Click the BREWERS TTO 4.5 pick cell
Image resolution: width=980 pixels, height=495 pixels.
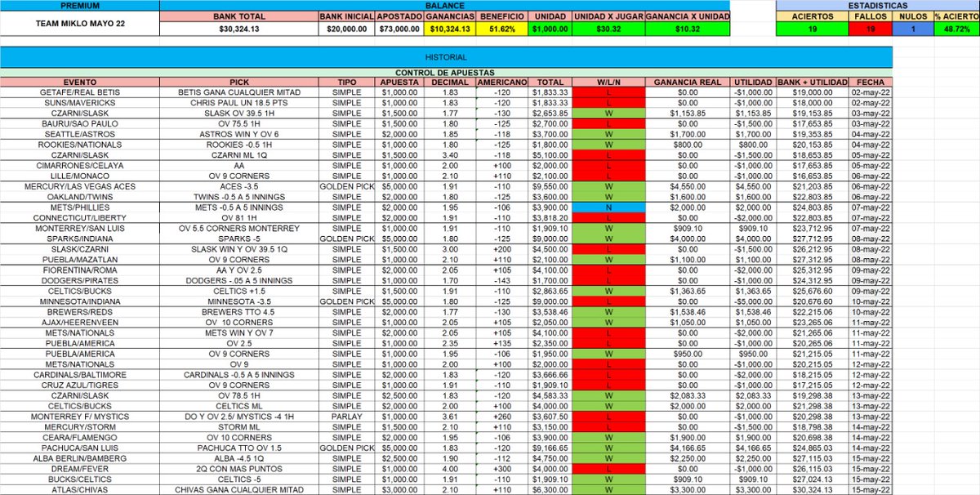click(x=239, y=314)
